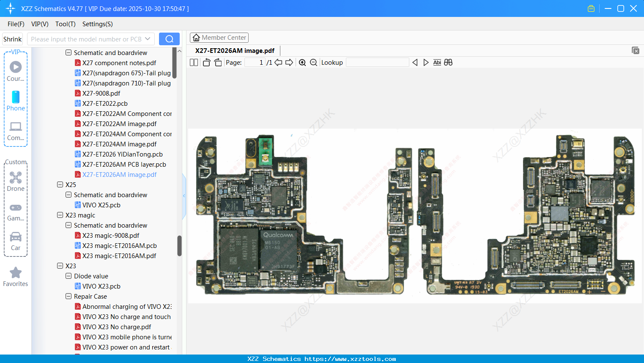Zoom in on the PDF
Viewport: 644px width, 363px height.
click(302, 63)
